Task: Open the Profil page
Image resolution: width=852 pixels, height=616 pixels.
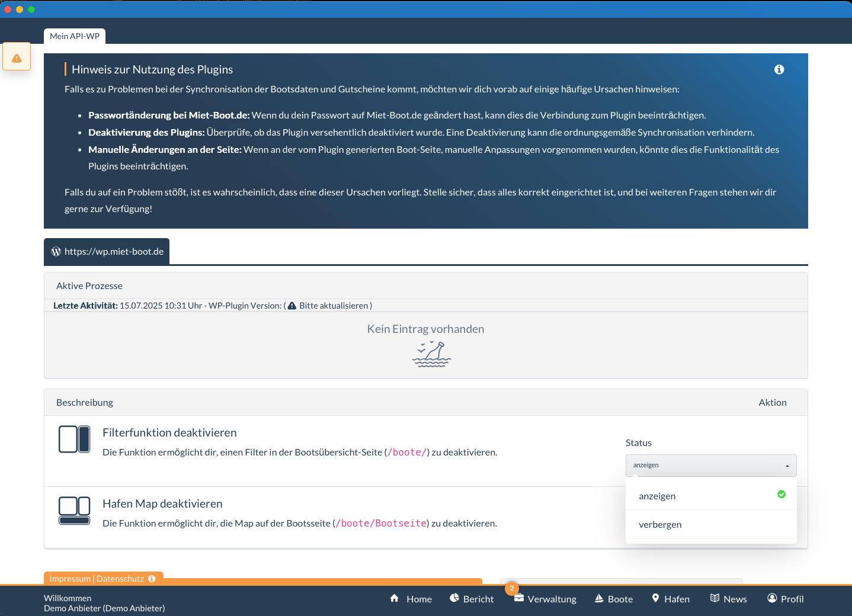Action: tap(785, 599)
